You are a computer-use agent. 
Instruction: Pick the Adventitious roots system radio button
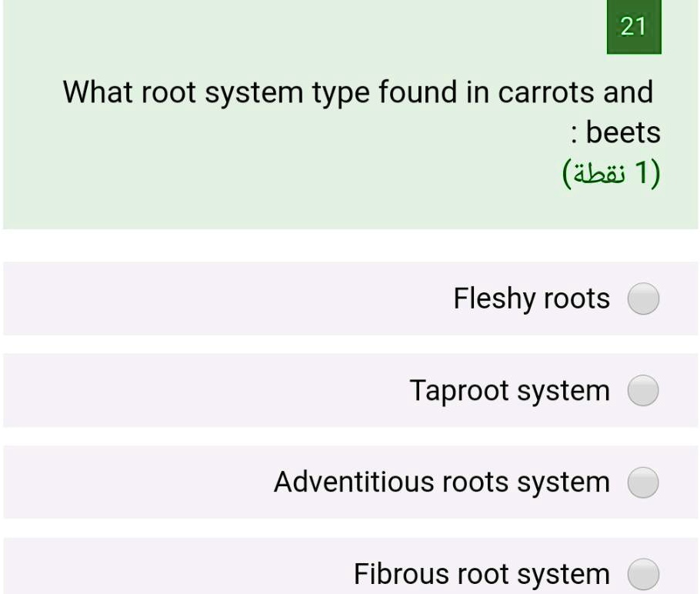tap(643, 483)
